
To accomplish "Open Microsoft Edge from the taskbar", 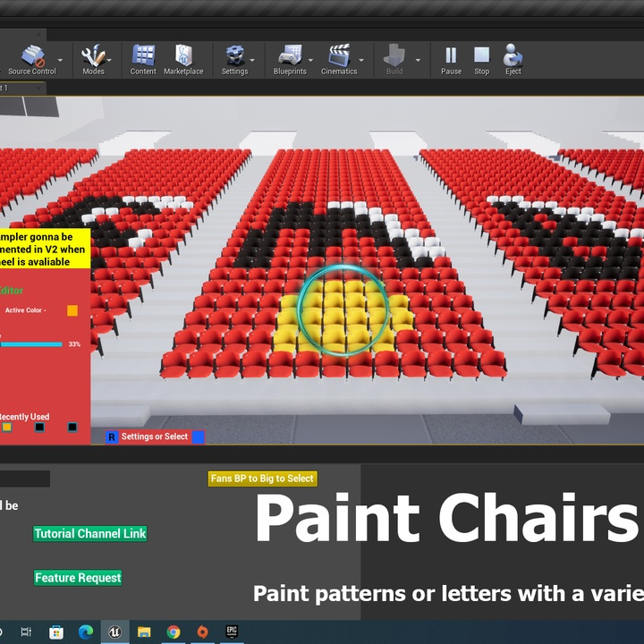I will point(86,632).
